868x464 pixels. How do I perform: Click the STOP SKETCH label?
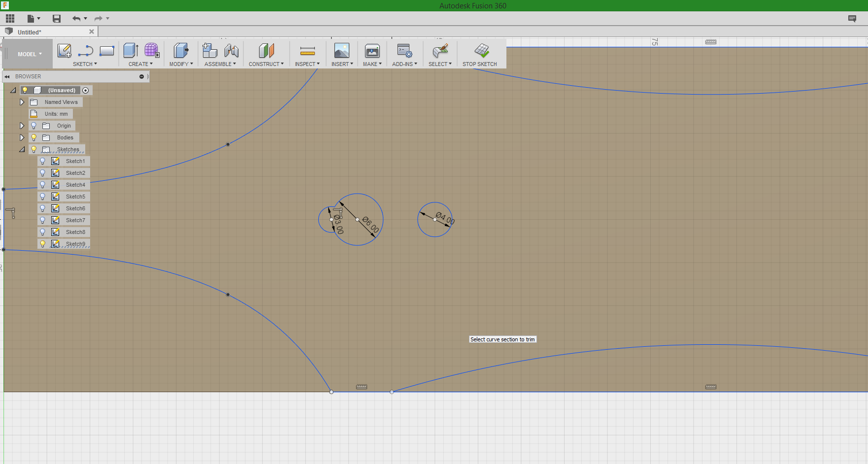(480, 64)
